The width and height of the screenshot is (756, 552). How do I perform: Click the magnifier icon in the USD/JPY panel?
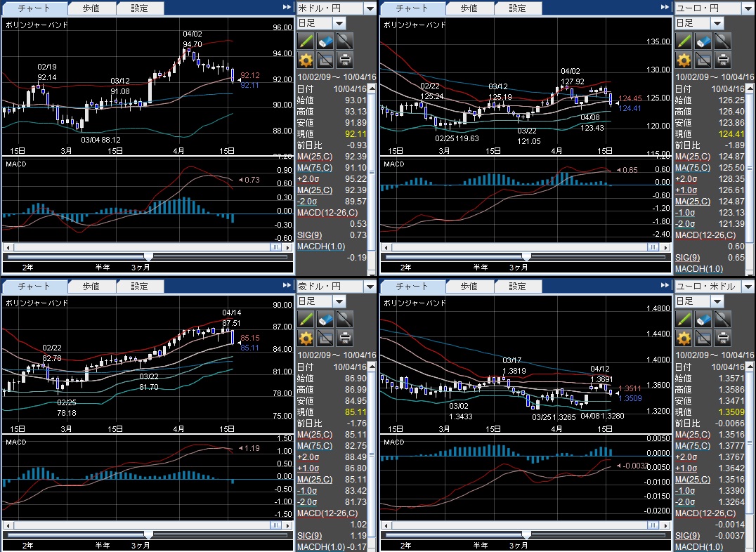(x=344, y=41)
